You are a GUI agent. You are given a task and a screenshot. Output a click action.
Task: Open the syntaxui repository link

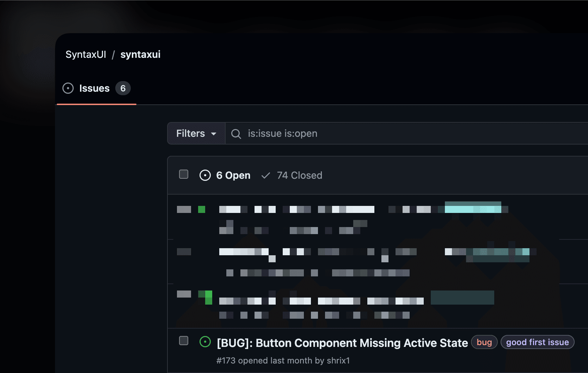click(x=140, y=54)
